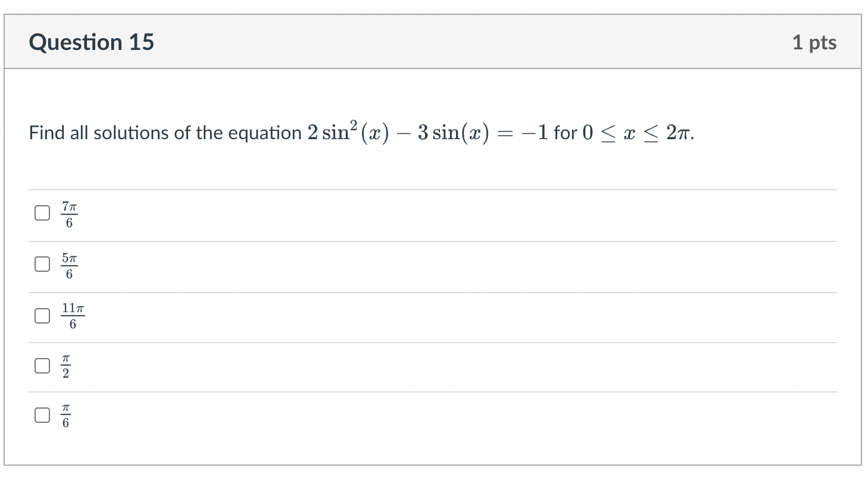The height and width of the screenshot is (477, 868).
Task: Check the 11π/6 answer checkbox
Action: coord(41,316)
